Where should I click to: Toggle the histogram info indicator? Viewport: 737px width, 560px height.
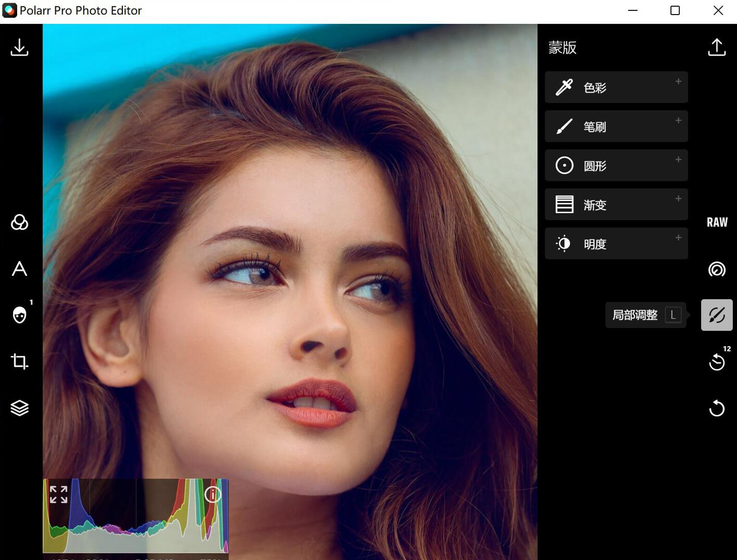coord(213,494)
